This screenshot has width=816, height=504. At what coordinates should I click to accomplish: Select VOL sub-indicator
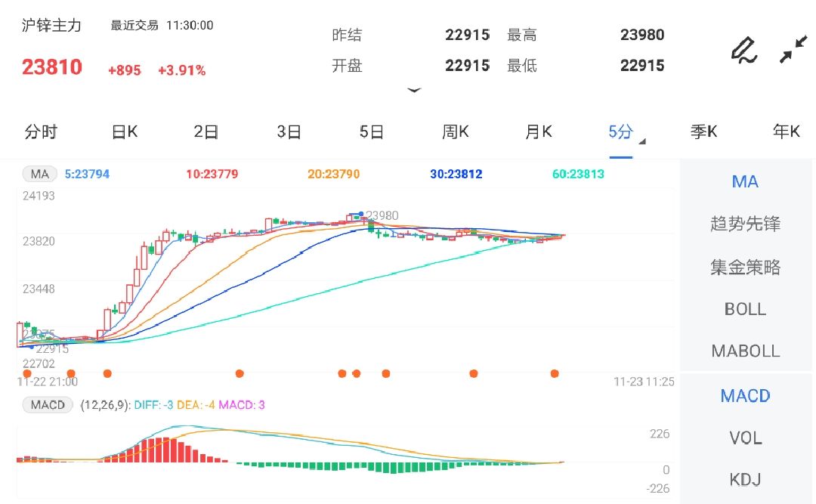pos(745,438)
